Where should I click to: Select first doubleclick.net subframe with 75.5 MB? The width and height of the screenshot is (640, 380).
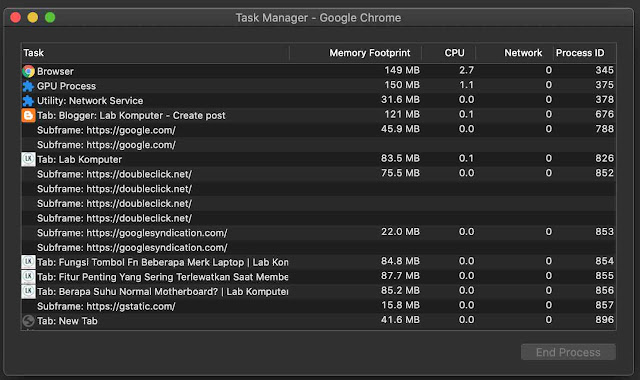(318, 174)
